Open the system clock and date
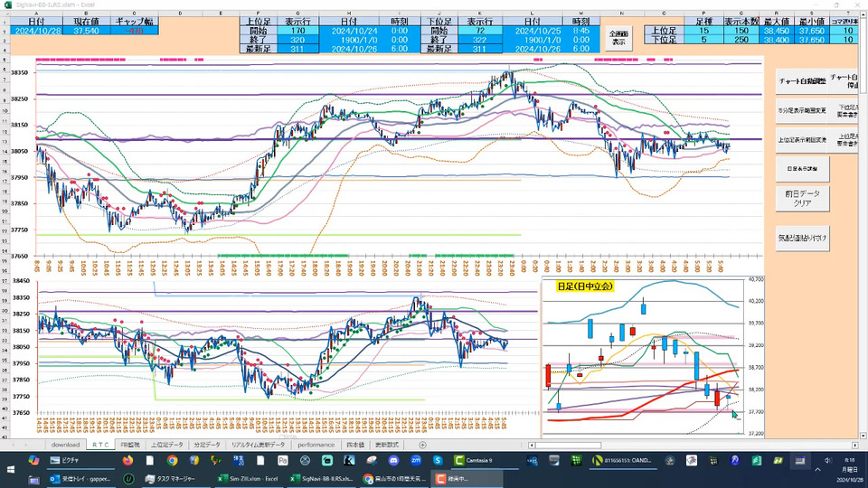Screen dimensions: 868x488 pos(850,469)
